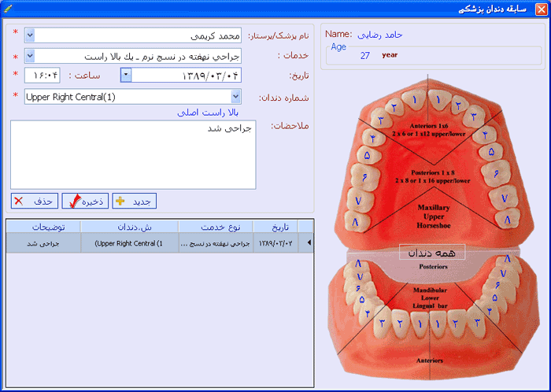Expand the tooth number Upper Right Central dropdown
Screen dimensions: 551x392
(236, 96)
